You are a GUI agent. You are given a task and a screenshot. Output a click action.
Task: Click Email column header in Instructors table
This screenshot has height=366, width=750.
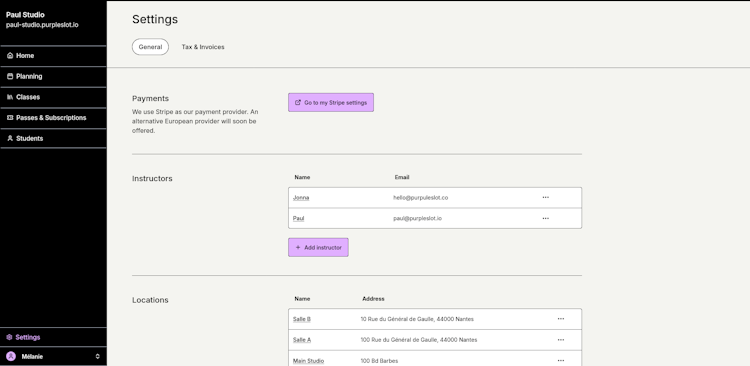pos(402,177)
